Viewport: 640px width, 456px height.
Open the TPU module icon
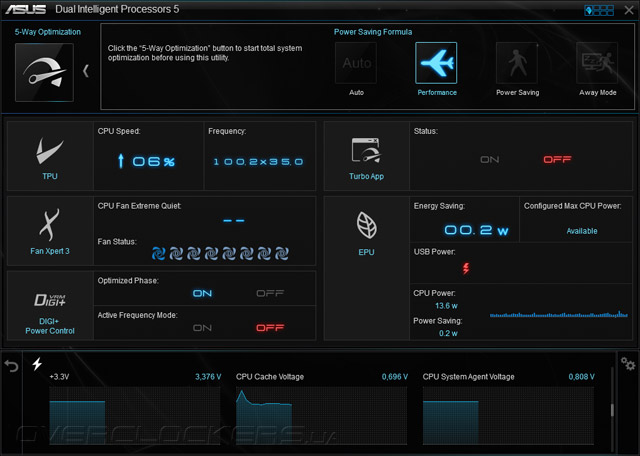50,151
